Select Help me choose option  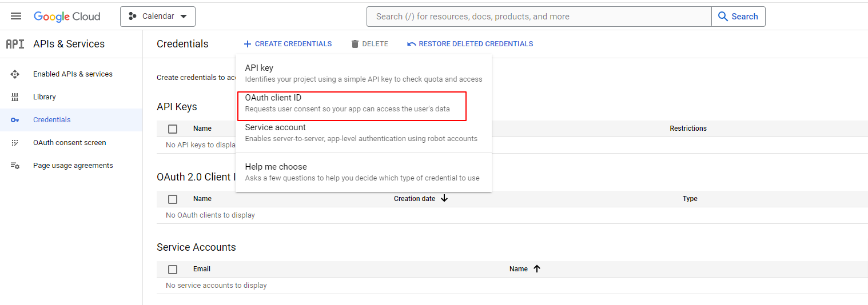click(364, 172)
